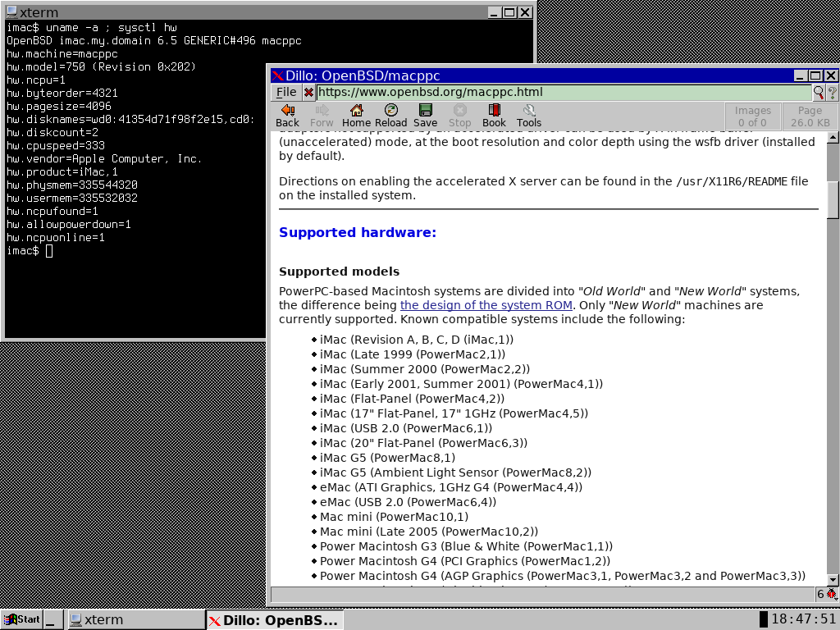840x630 pixels.
Task: Clear the URL with the red X icon
Action: [308, 93]
